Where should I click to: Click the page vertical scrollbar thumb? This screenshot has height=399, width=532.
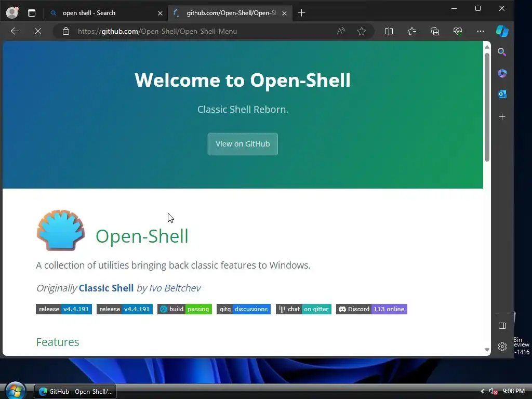click(487, 107)
